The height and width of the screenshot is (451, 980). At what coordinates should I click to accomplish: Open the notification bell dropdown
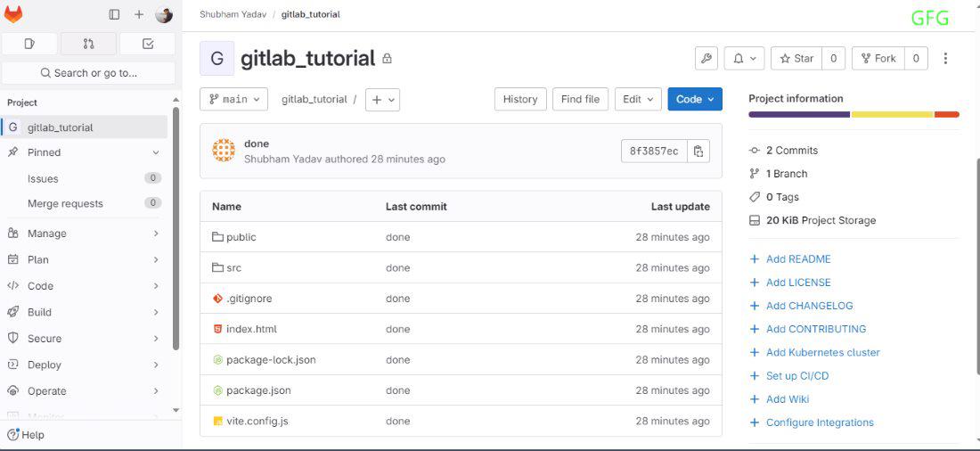743,59
